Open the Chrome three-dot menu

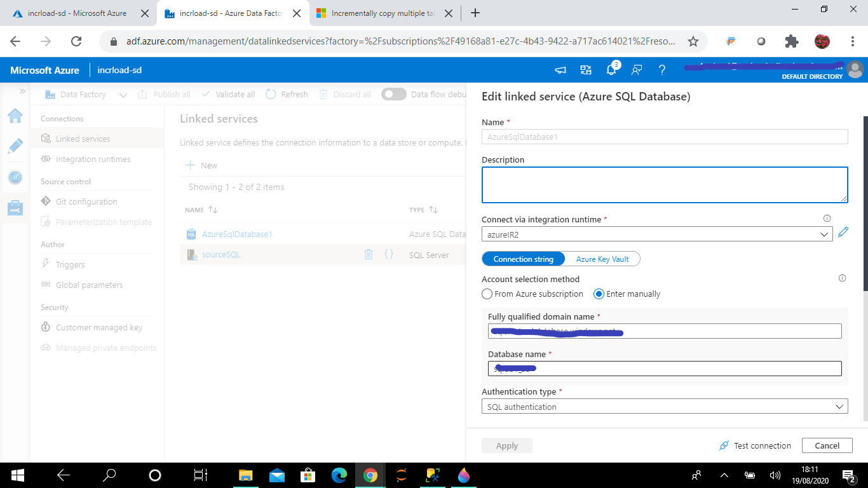(853, 41)
